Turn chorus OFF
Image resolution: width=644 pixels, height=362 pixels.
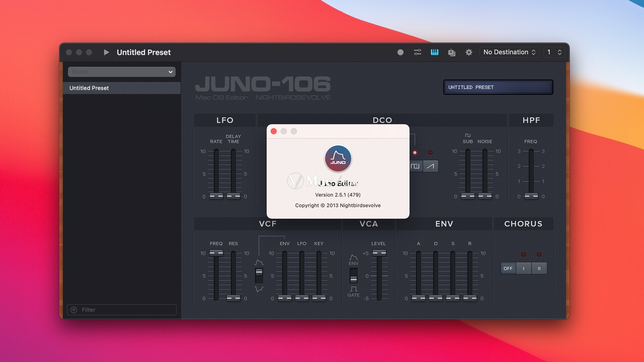coord(508,268)
